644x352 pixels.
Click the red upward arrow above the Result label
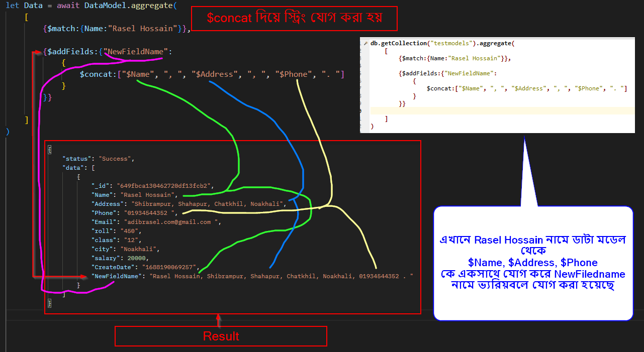pyautogui.click(x=218, y=319)
